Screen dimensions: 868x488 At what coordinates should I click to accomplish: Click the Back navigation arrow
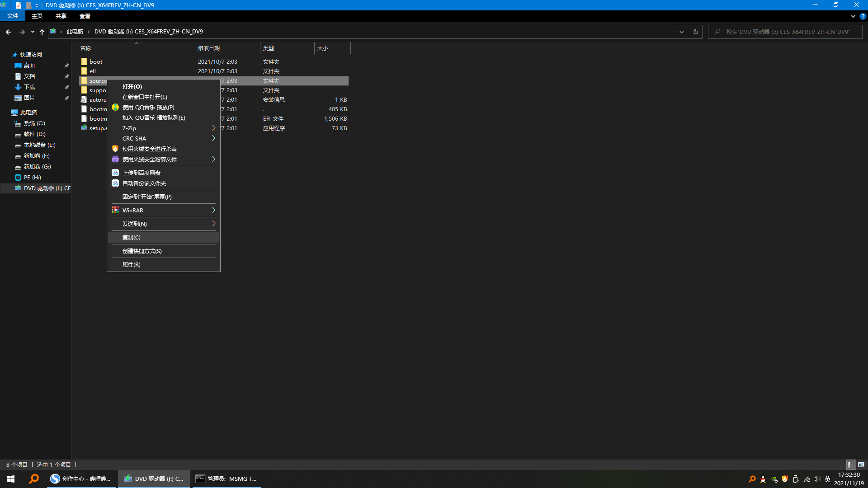pyautogui.click(x=9, y=32)
